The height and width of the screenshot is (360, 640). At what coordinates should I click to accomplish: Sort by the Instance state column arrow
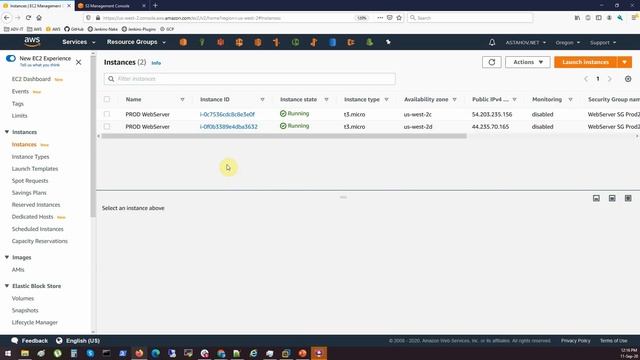pos(326,100)
